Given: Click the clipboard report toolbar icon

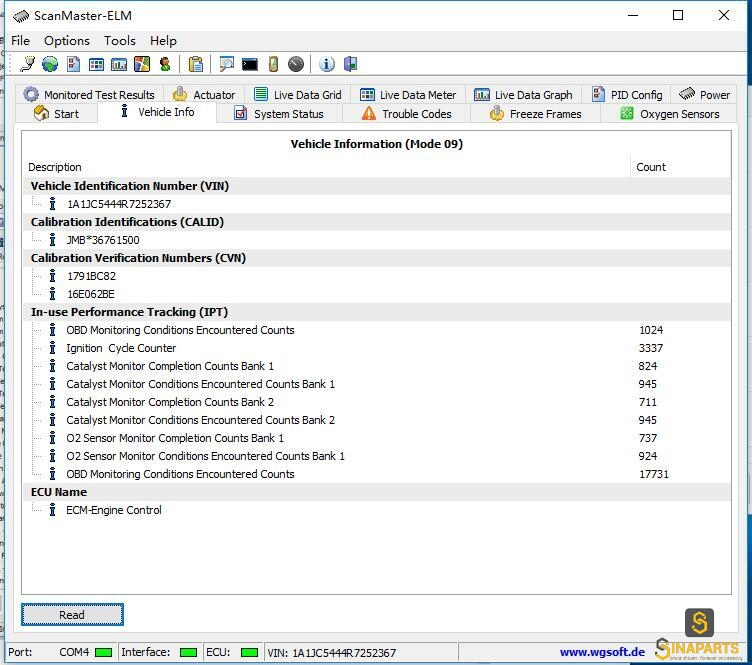Looking at the screenshot, I should point(196,64).
